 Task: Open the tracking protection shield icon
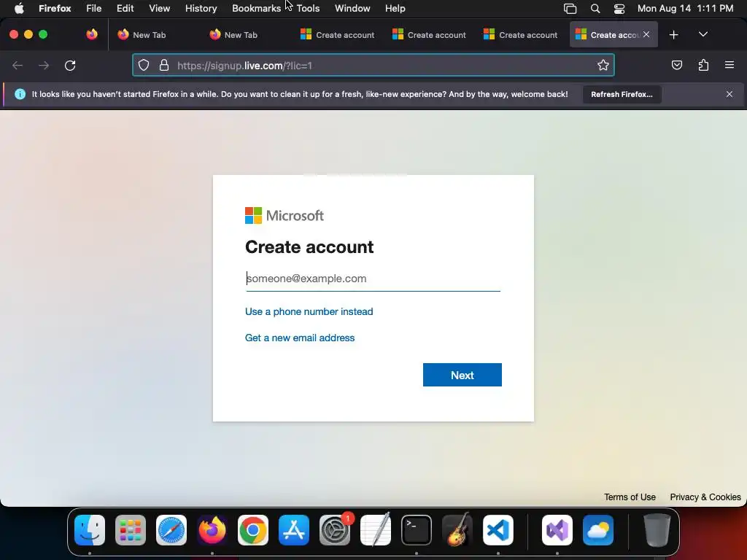tap(144, 65)
